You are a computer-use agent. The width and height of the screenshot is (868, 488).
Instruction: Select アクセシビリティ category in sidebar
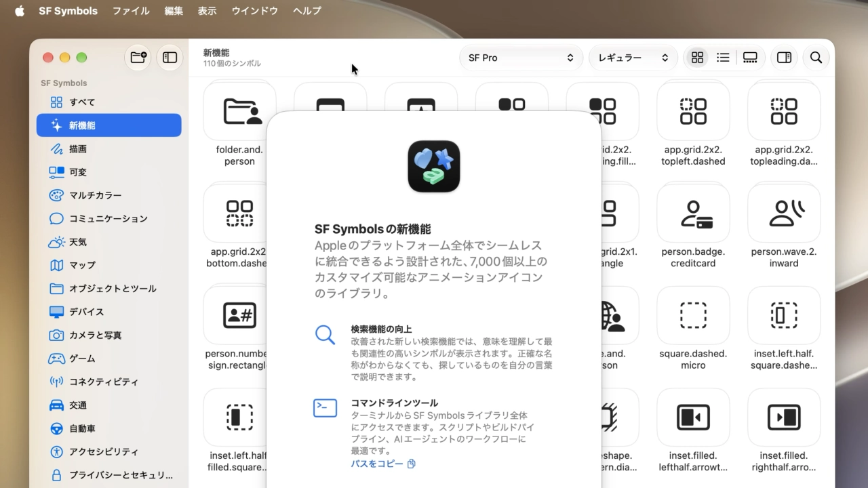pyautogui.click(x=109, y=451)
